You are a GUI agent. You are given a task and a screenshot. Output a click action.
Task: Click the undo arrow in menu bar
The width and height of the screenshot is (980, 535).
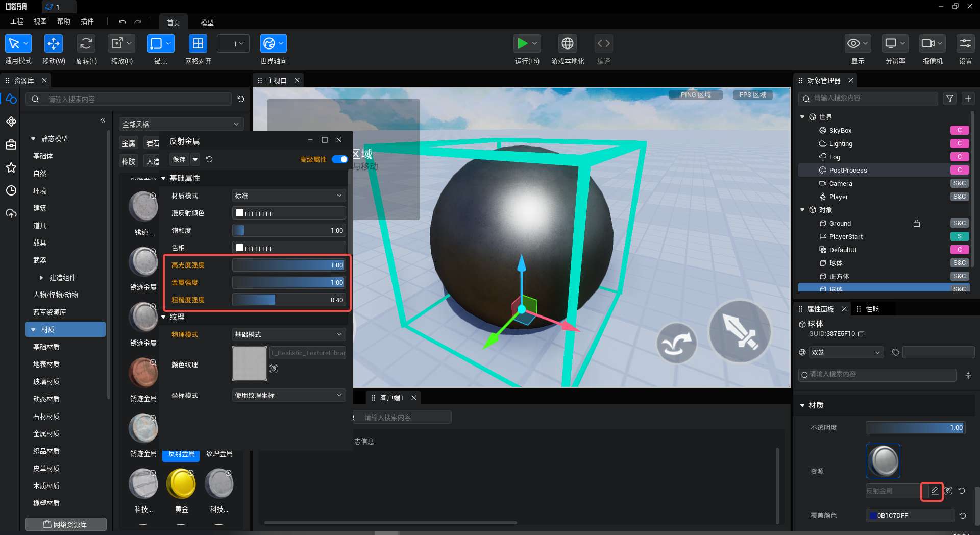click(x=122, y=22)
